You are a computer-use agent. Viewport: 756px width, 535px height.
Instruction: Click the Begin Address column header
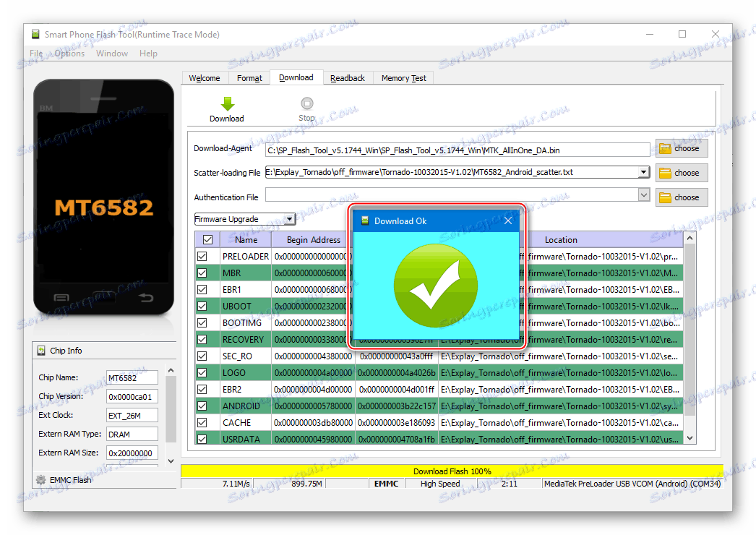coord(314,240)
